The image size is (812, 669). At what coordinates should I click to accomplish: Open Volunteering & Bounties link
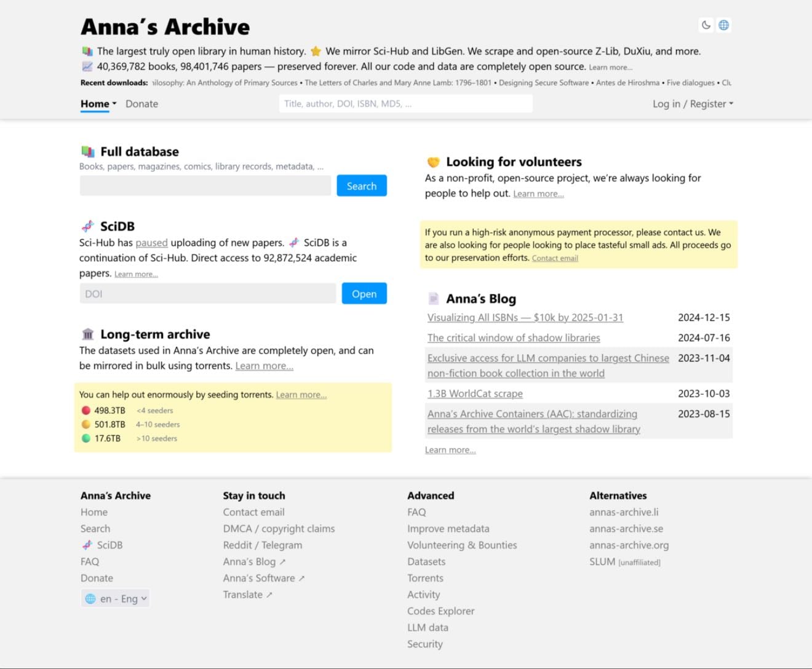(462, 545)
